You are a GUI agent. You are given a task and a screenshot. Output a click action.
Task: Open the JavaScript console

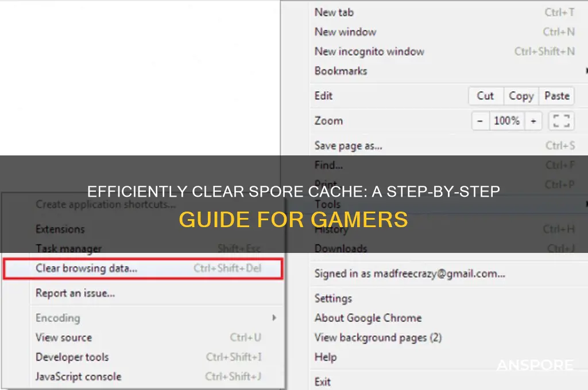[x=78, y=376]
